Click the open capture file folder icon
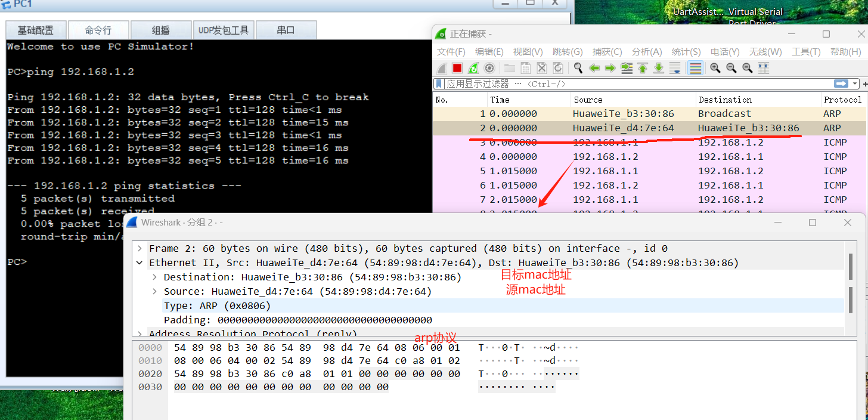This screenshot has width=868, height=420. 510,68
